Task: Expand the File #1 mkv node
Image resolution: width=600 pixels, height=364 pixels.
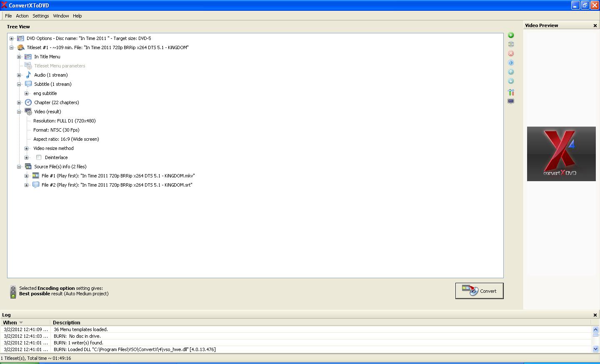Action: [26, 176]
